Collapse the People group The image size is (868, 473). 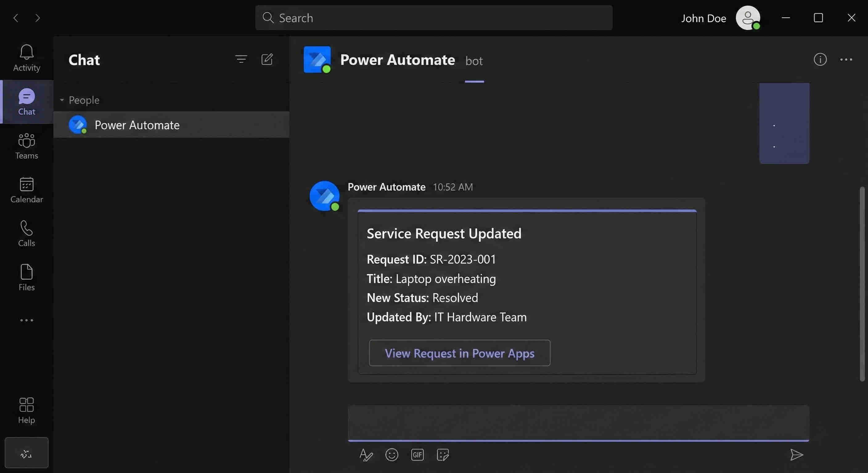pyautogui.click(x=62, y=100)
